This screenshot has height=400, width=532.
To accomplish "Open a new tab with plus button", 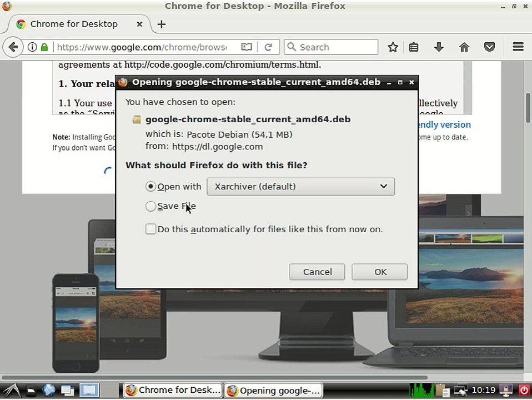I will [162, 24].
